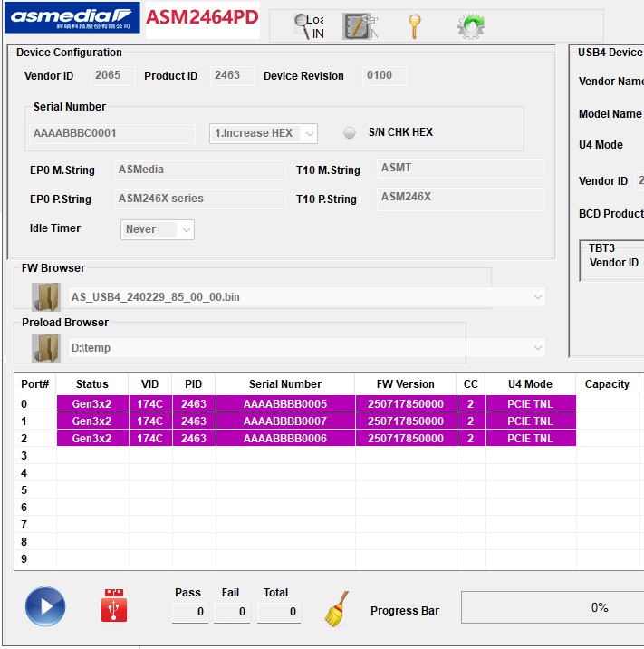Click the red USB device icon

[114, 605]
